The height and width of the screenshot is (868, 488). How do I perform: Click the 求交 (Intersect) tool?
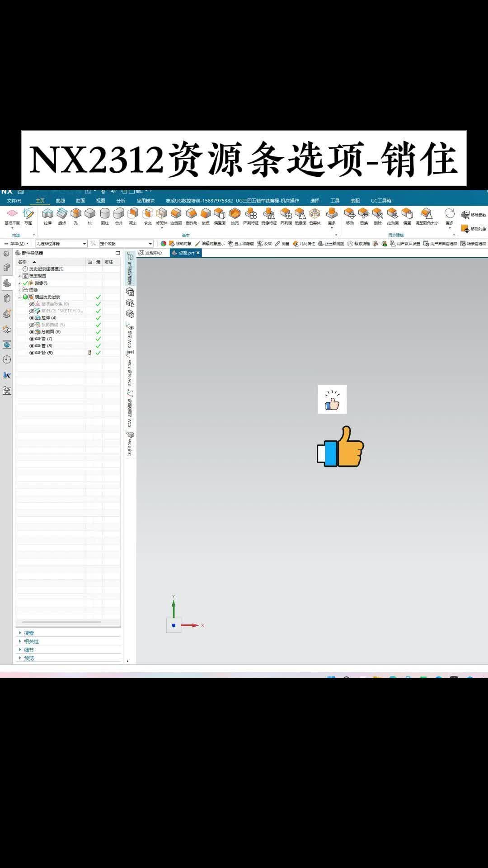click(x=148, y=216)
